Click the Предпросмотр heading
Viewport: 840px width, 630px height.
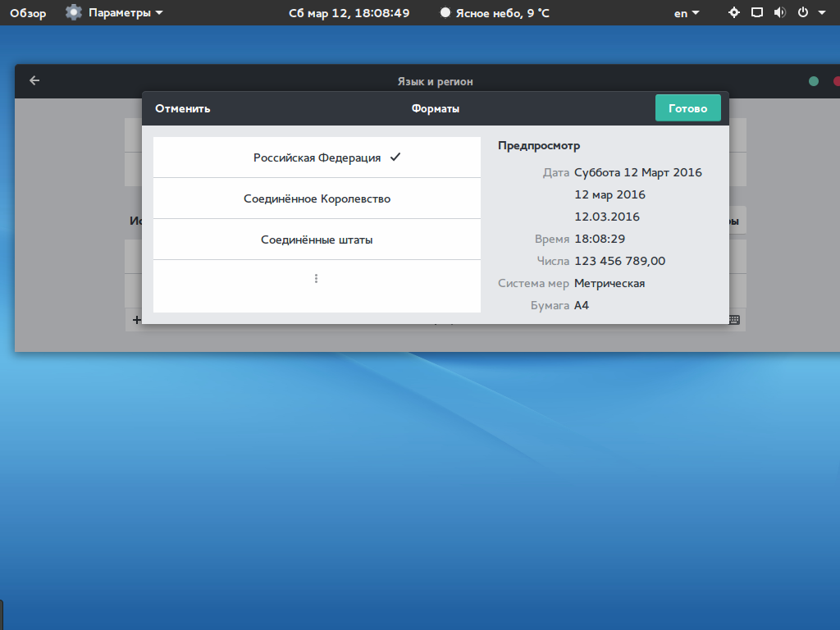point(539,146)
